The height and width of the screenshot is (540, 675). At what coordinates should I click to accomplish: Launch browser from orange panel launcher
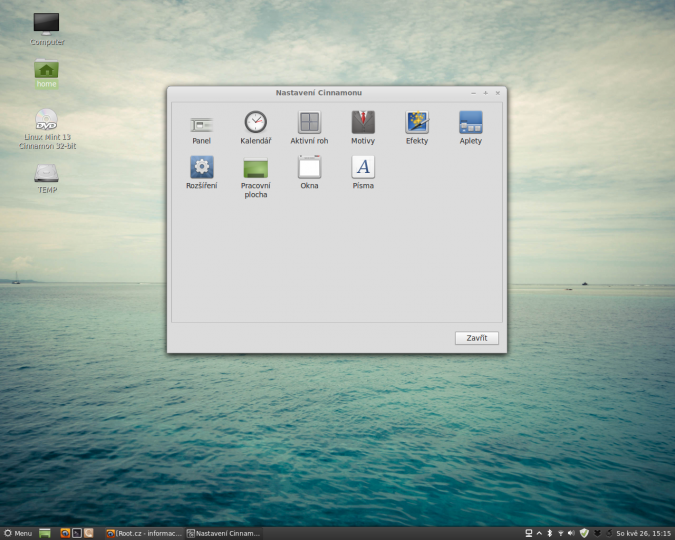pos(65,534)
